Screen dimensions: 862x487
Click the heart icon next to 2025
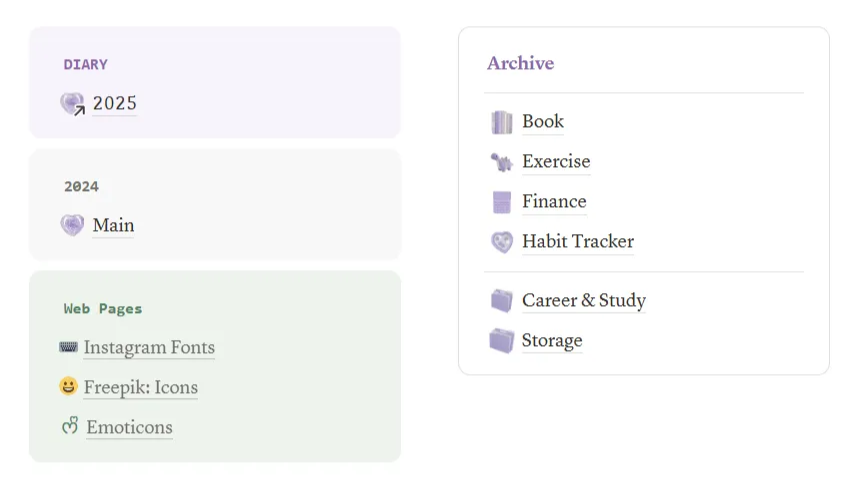[72, 103]
